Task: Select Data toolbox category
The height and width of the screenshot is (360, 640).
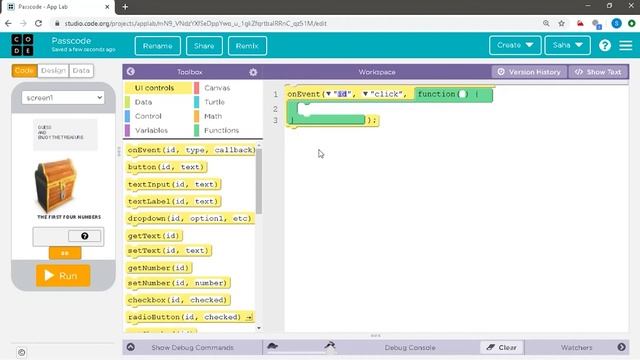Action: (143, 102)
